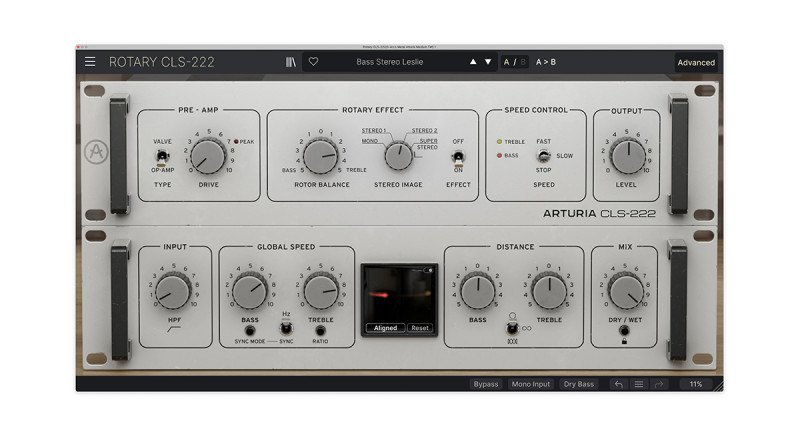Click the Aligned button on the display
The width and height of the screenshot is (800, 442).
385,328
